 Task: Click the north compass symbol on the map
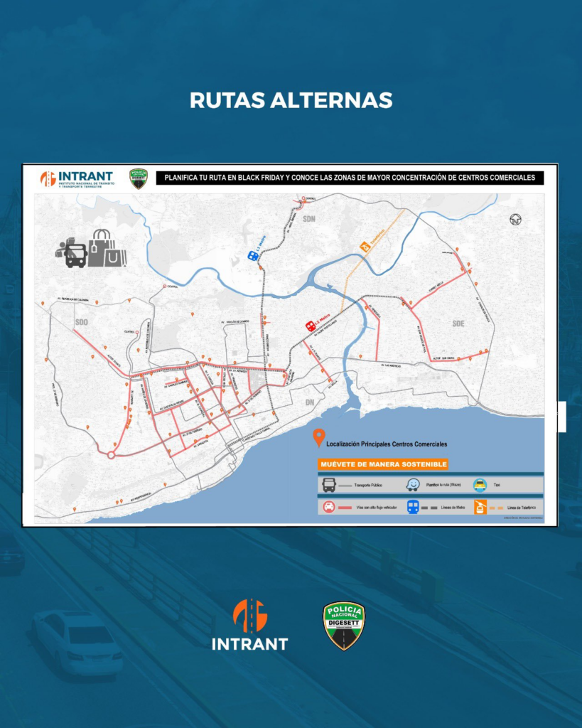pos(516,220)
